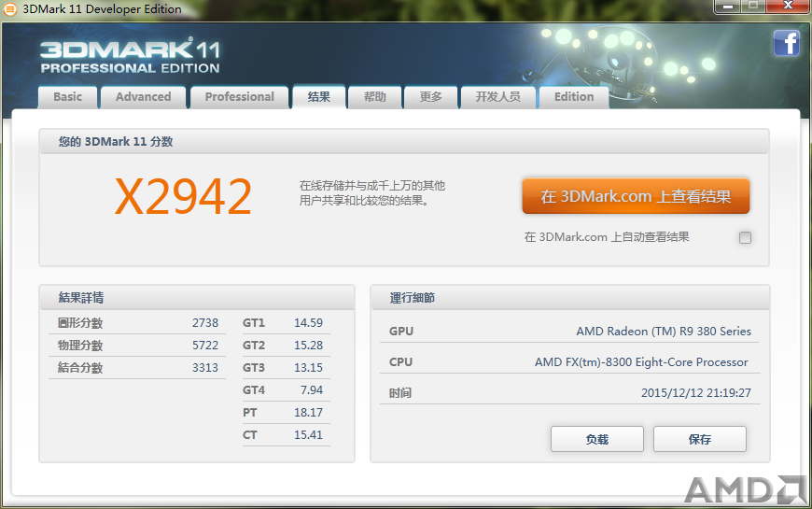Image resolution: width=812 pixels, height=509 pixels.
Task: Switch to the Basic tab
Action: click(x=67, y=97)
